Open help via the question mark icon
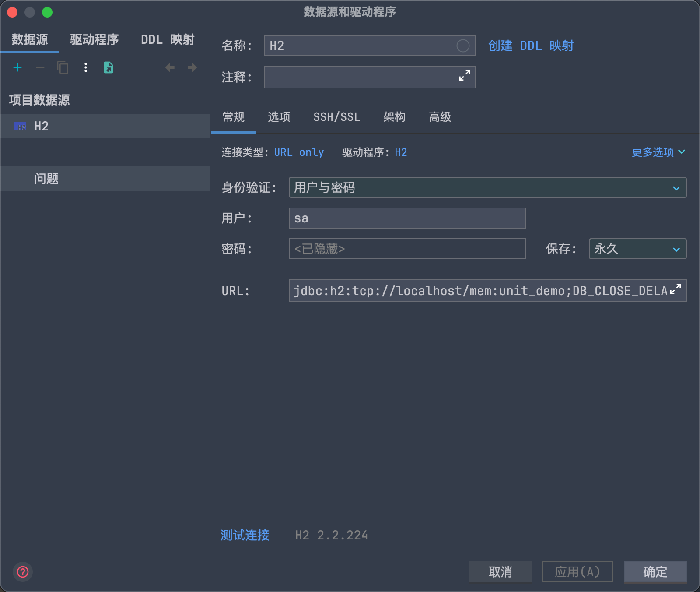This screenshot has height=592, width=700. tap(23, 572)
